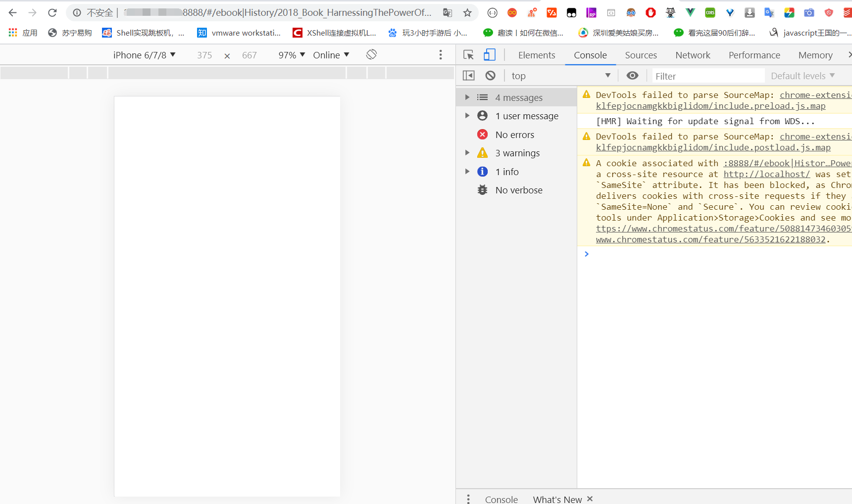
Task: Click the viewport width field showing 375
Action: pos(204,55)
